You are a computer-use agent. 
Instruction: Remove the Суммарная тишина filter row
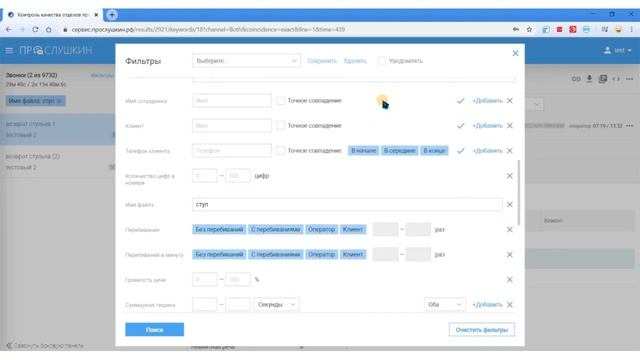pyautogui.click(x=510, y=304)
